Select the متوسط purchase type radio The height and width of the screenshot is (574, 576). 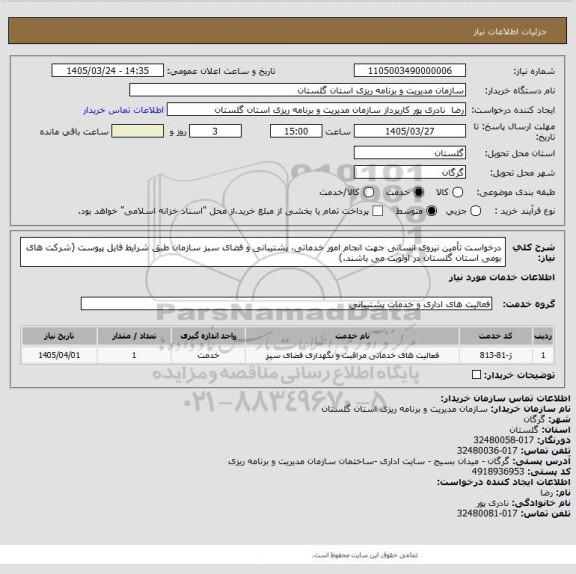pyautogui.click(x=431, y=211)
